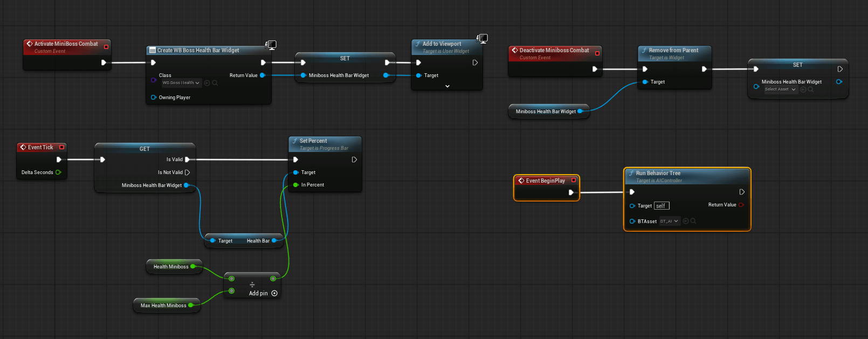
Task: Select the Remove from Parent node title
Action: point(673,50)
